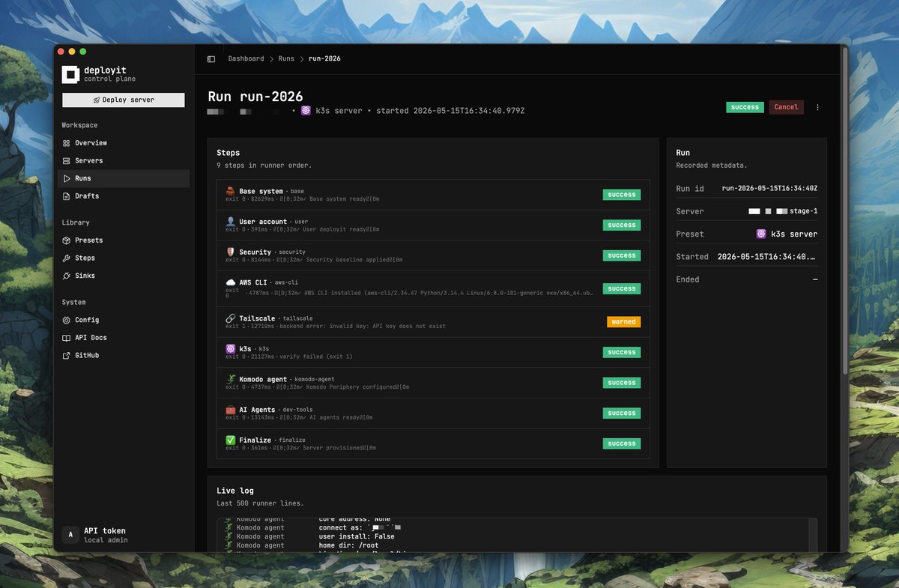Select the User account step title
Screen dimensions: 899x588
tap(263, 222)
